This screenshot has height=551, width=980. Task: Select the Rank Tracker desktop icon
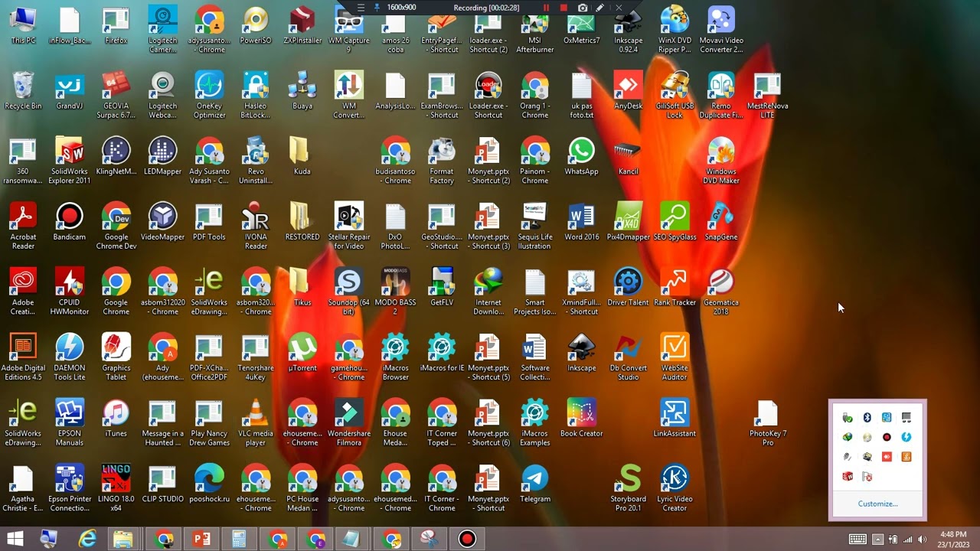coord(675,287)
